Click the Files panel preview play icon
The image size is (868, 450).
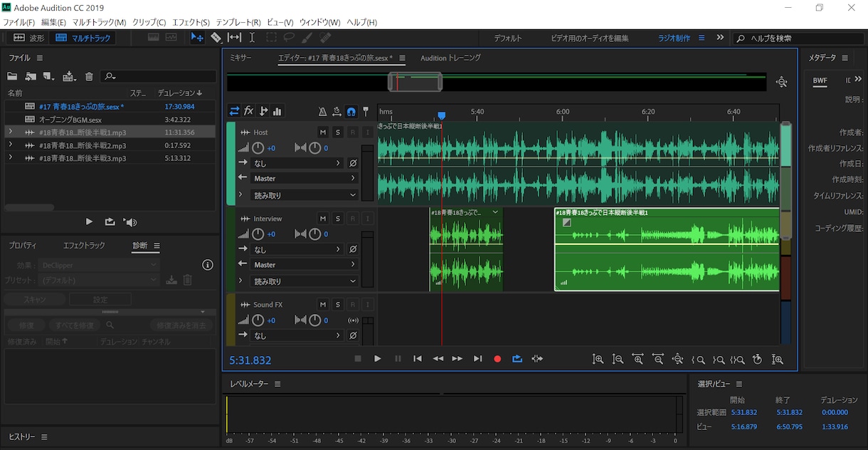[x=89, y=222]
